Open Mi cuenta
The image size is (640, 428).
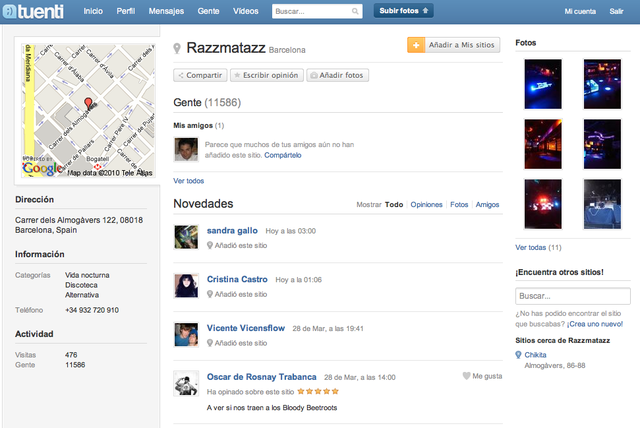[580, 11]
